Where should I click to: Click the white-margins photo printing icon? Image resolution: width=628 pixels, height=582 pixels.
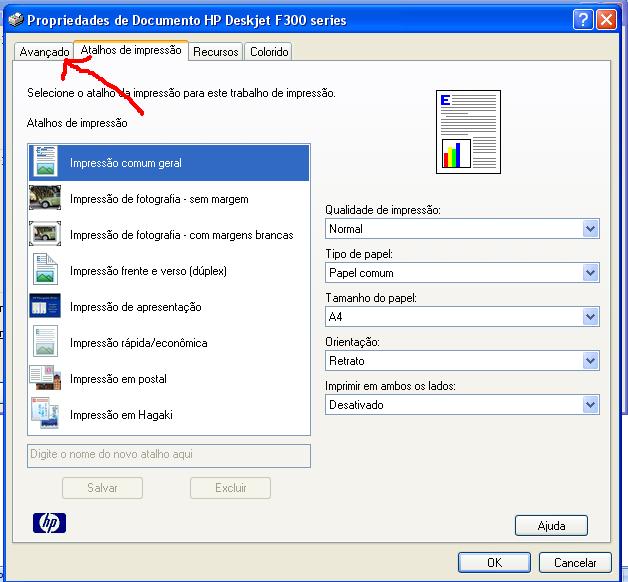(x=45, y=233)
